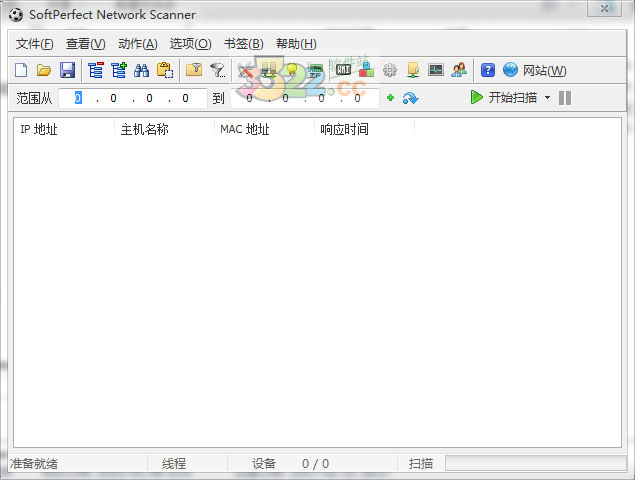This screenshot has height=480, width=635.
Task: Open the 书签(B) menu
Action: pyautogui.click(x=243, y=44)
